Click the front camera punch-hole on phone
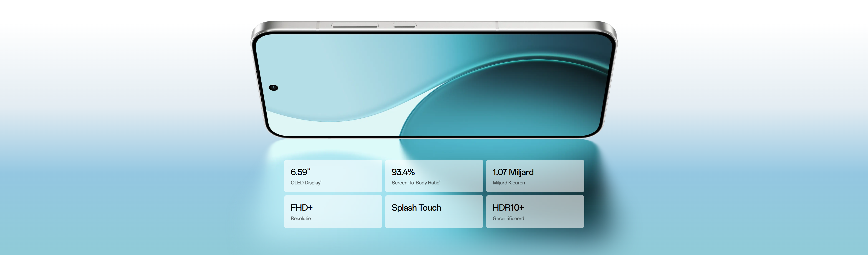The width and height of the screenshot is (868, 255). [273, 88]
